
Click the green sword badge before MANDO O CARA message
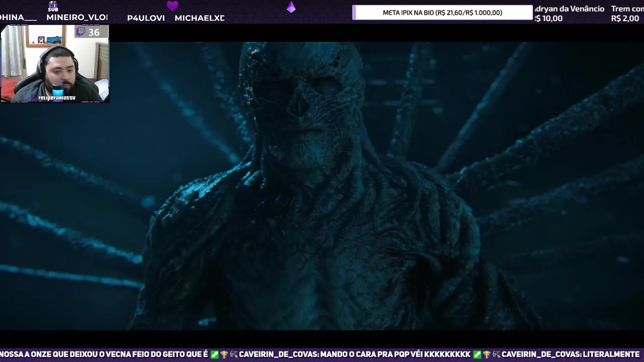[215, 354]
